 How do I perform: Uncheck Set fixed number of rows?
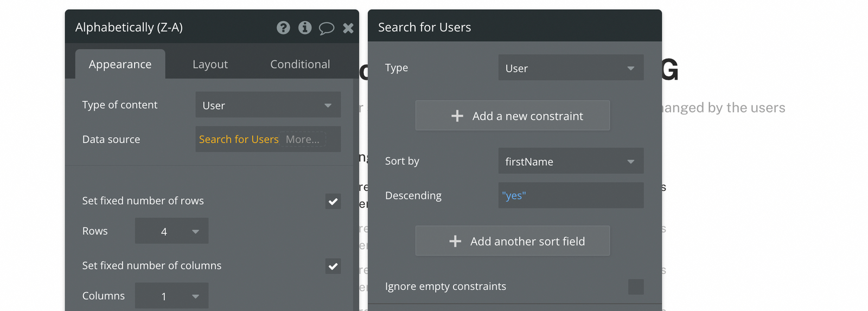(x=333, y=202)
